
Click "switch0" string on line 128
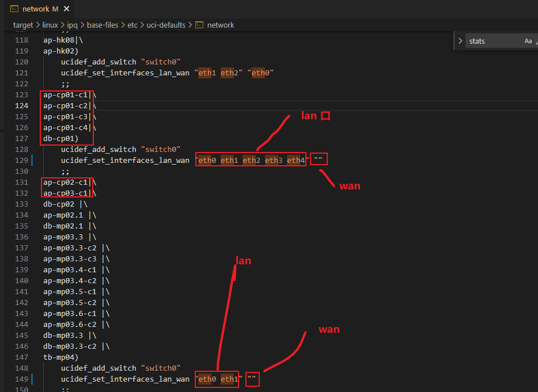161,150
